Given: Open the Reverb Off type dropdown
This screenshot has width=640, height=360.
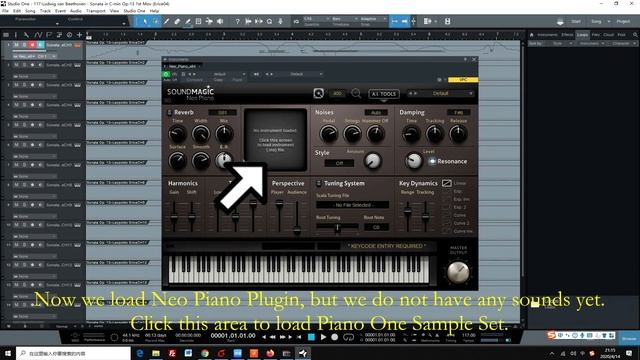Looking at the screenshot, I should tap(222, 112).
